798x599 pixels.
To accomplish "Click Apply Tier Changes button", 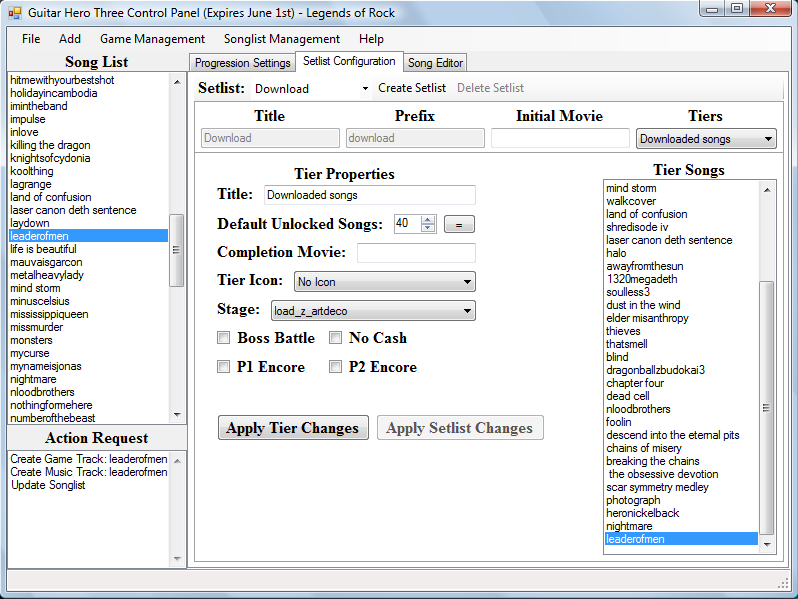I will click(x=293, y=427).
